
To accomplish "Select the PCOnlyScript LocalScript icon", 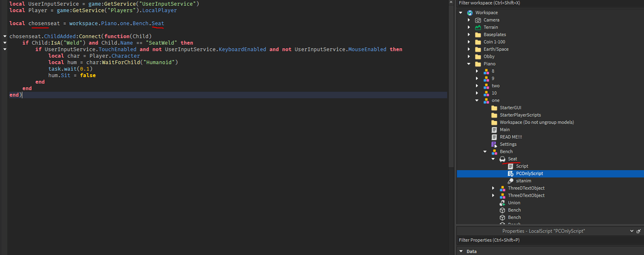I will (x=511, y=174).
